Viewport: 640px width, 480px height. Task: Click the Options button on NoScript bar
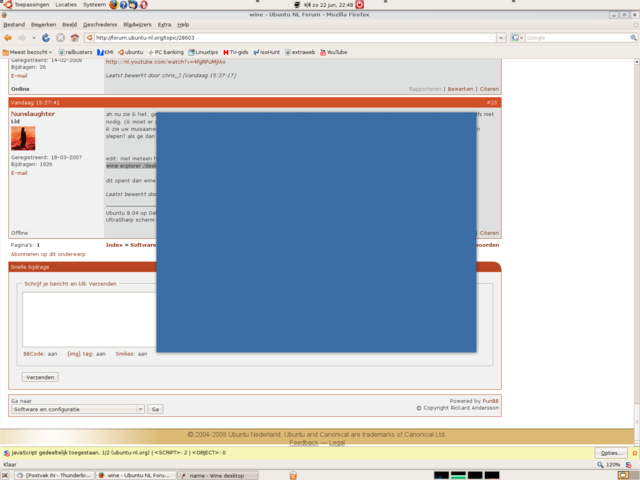click(x=613, y=453)
